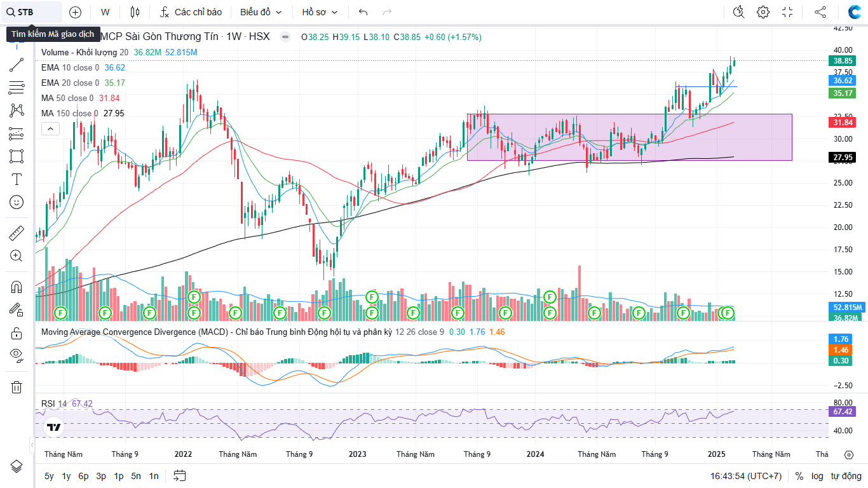Open the emoji icons tool
The image size is (868, 488).
click(17, 202)
